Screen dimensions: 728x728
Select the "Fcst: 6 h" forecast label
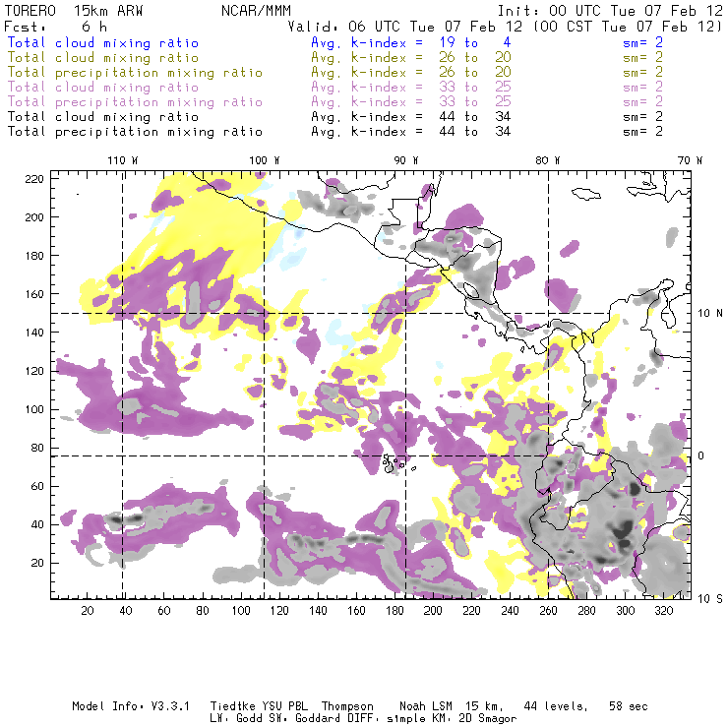tap(55, 27)
